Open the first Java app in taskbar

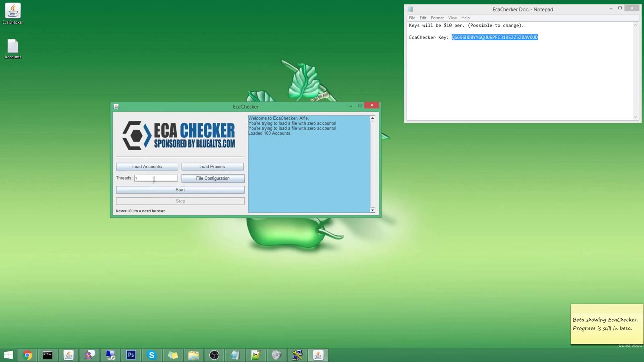point(68,355)
